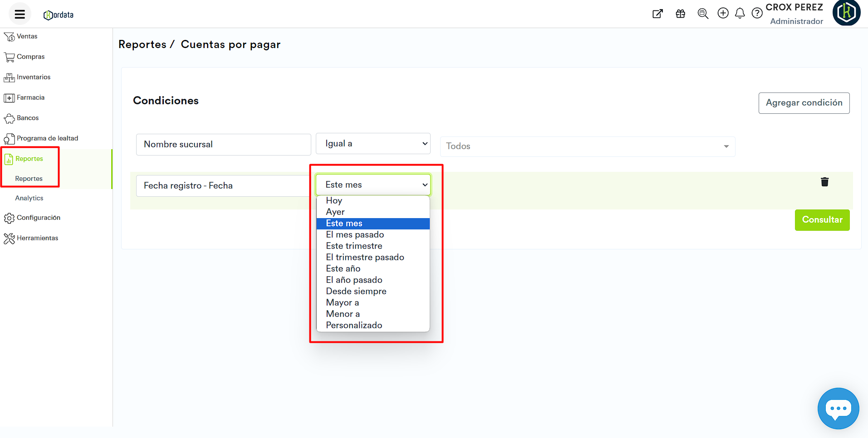Choose 'Personalizado' date option

[x=354, y=325]
